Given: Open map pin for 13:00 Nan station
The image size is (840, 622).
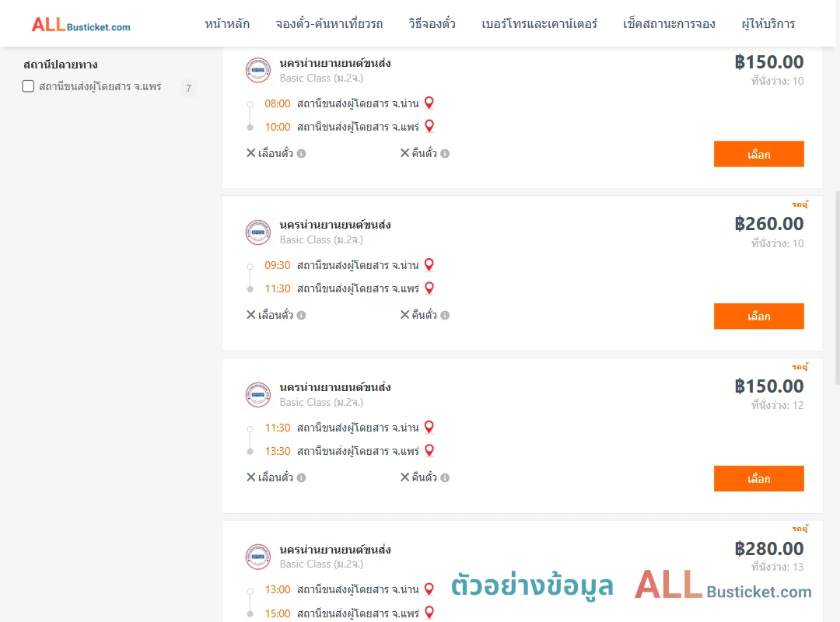Looking at the screenshot, I should [429, 589].
